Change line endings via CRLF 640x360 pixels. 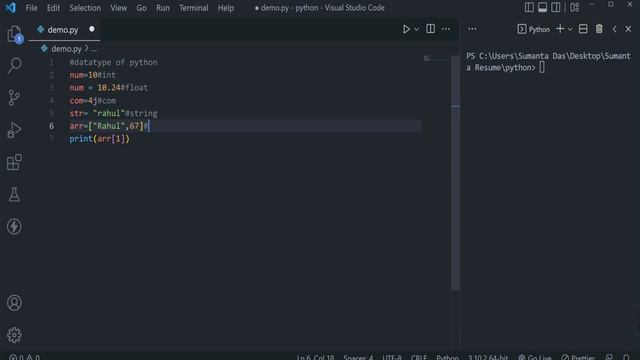[419, 357]
